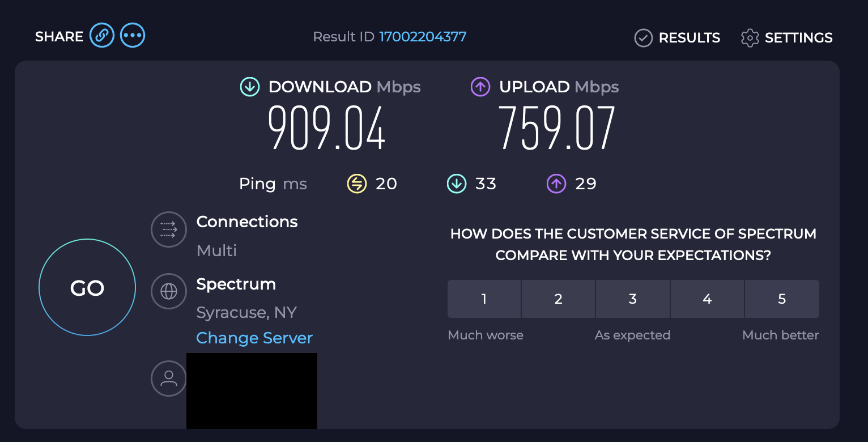Open the Result ID 17002204377 link
Image resolution: width=868 pixels, height=442 pixels.
[x=423, y=37]
